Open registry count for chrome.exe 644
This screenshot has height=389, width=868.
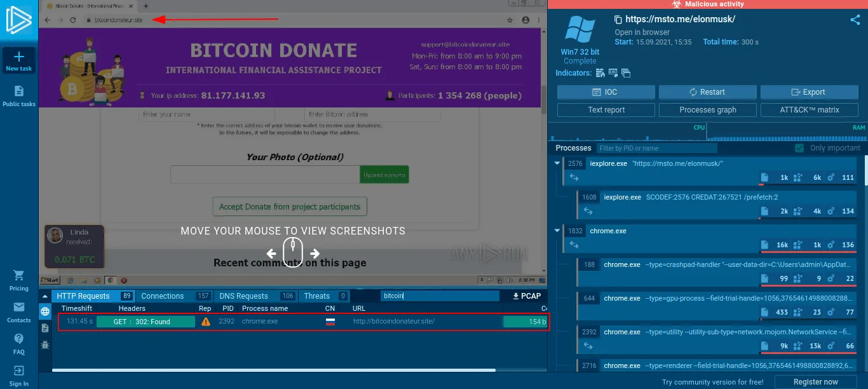(x=808, y=312)
